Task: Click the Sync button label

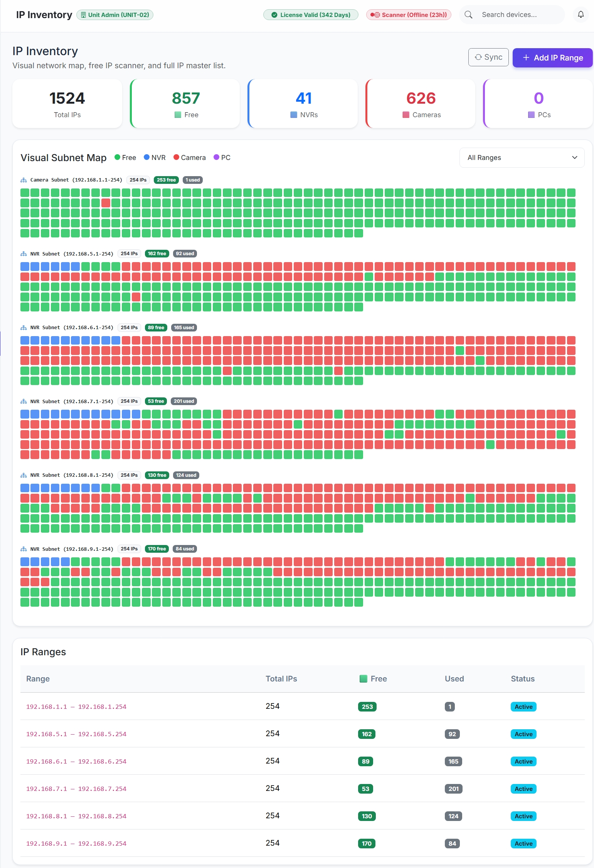Action: coord(493,57)
